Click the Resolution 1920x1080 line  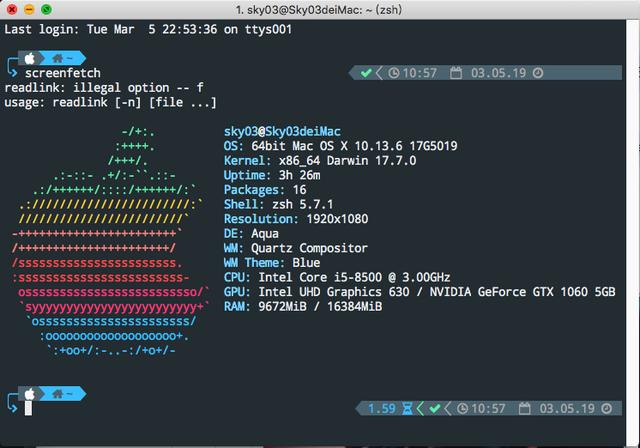click(x=296, y=219)
